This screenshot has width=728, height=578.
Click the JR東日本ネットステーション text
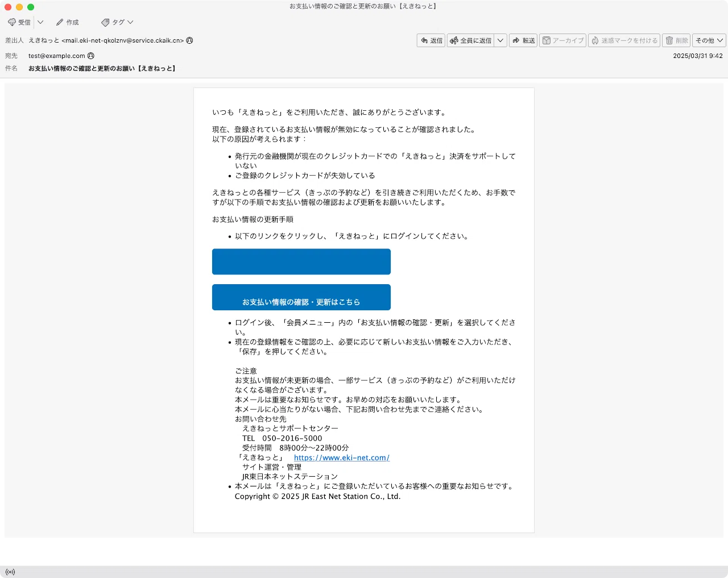click(x=290, y=476)
